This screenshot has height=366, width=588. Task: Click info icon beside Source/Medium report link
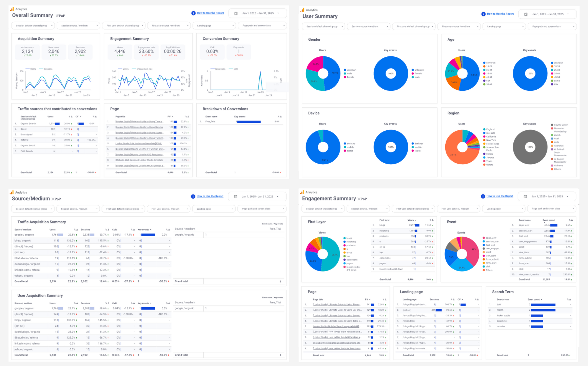pyautogui.click(x=193, y=196)
